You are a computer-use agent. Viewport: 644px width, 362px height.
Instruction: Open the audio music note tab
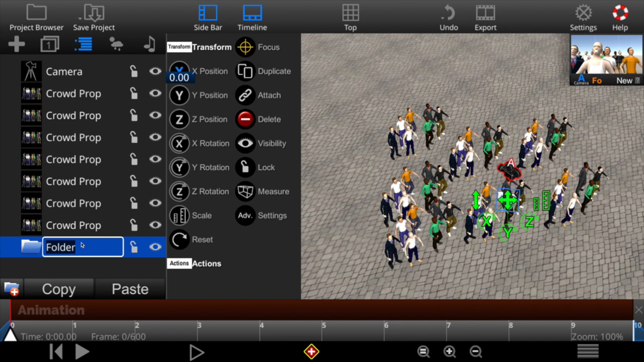click(150, 44)
